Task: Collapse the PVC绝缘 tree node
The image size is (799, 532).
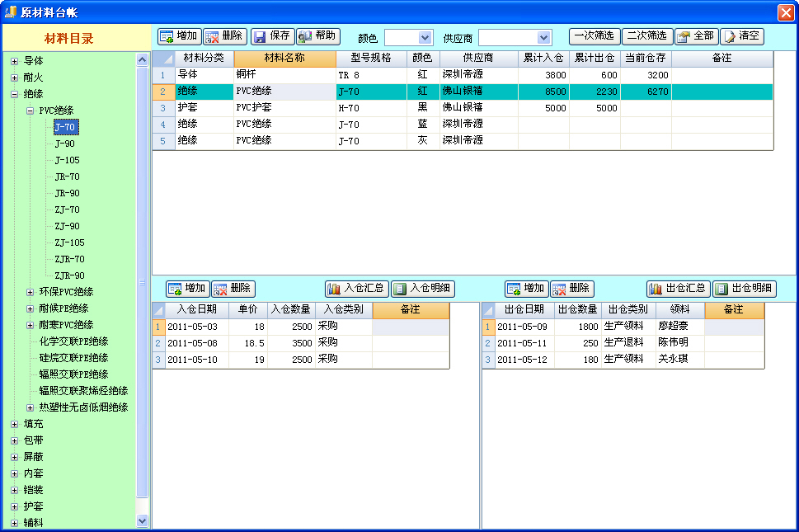Action: click(30, 111)
